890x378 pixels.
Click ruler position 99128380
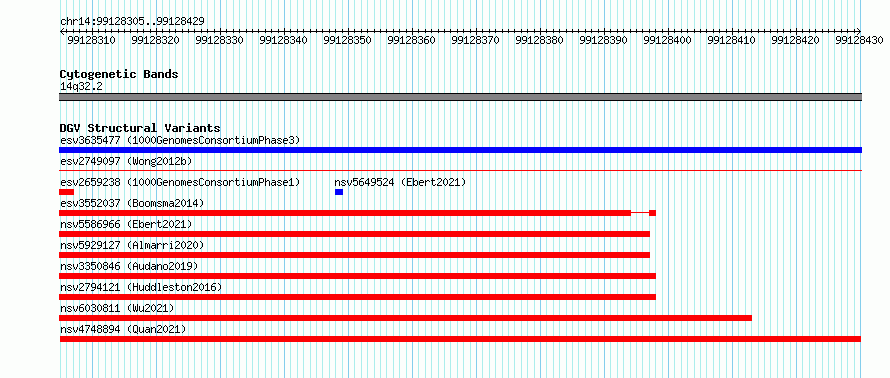tap(540, 40)
